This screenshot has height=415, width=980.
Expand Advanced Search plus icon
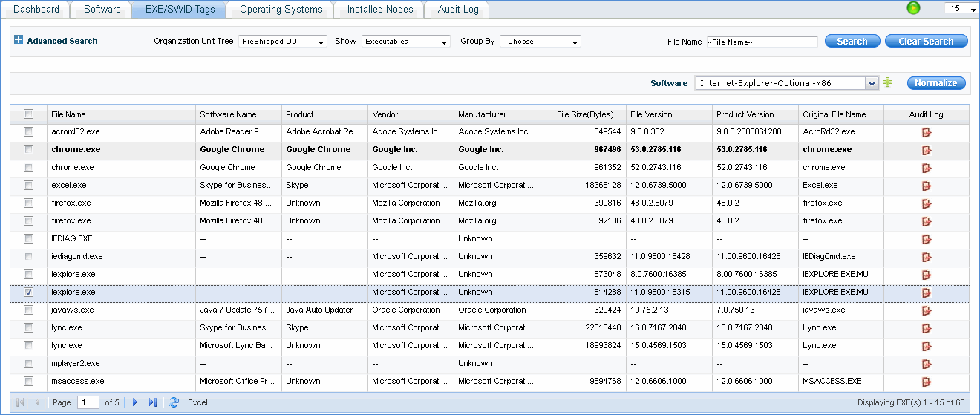(x=19, y=41)
